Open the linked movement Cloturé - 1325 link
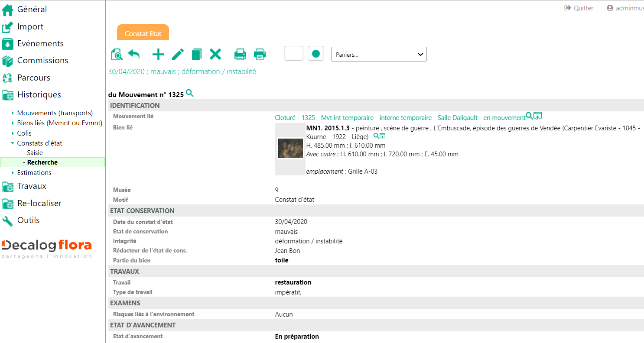The width and height of the screenshot is (644, 343). [x=400, y=117]
